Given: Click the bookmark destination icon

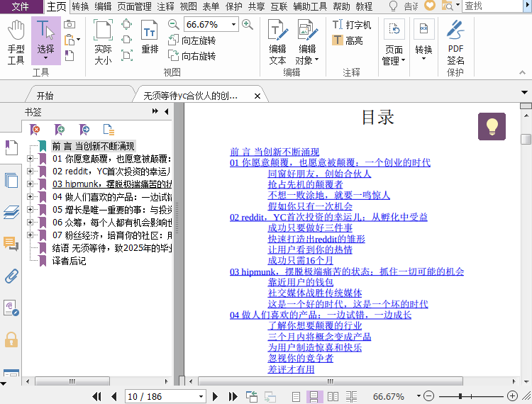Looking at the screenshot, I should pyautogui.click(x=84, y=130).
